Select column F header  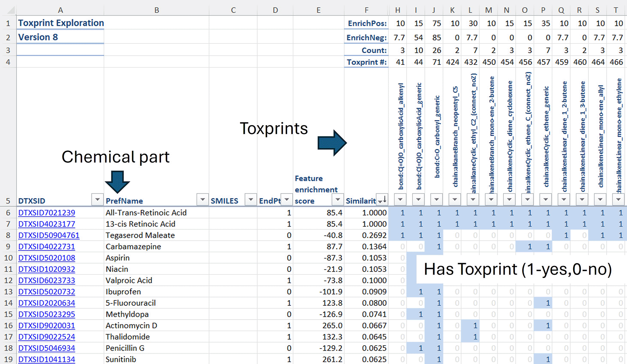coord(366,10)
